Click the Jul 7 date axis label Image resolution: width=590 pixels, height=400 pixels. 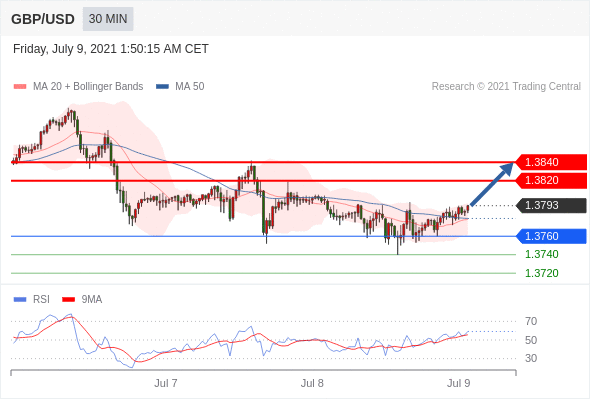166,383
